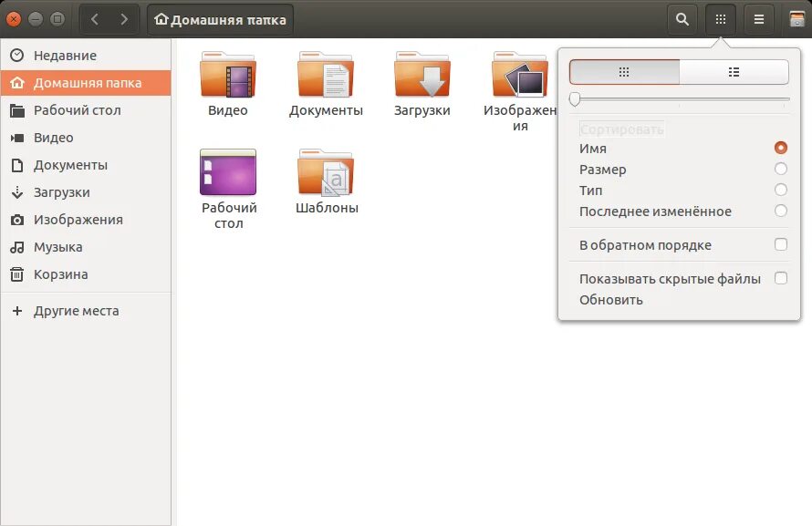Close the view options popover via grid button

click(x=721, y=20)
